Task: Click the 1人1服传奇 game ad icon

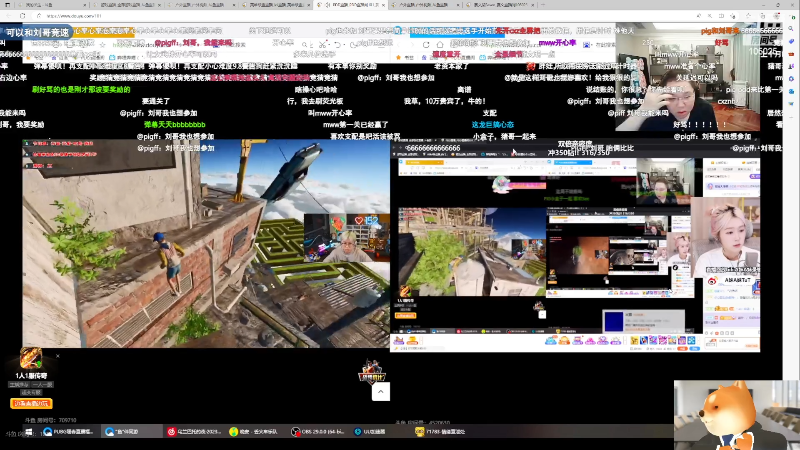Action: 31,358
